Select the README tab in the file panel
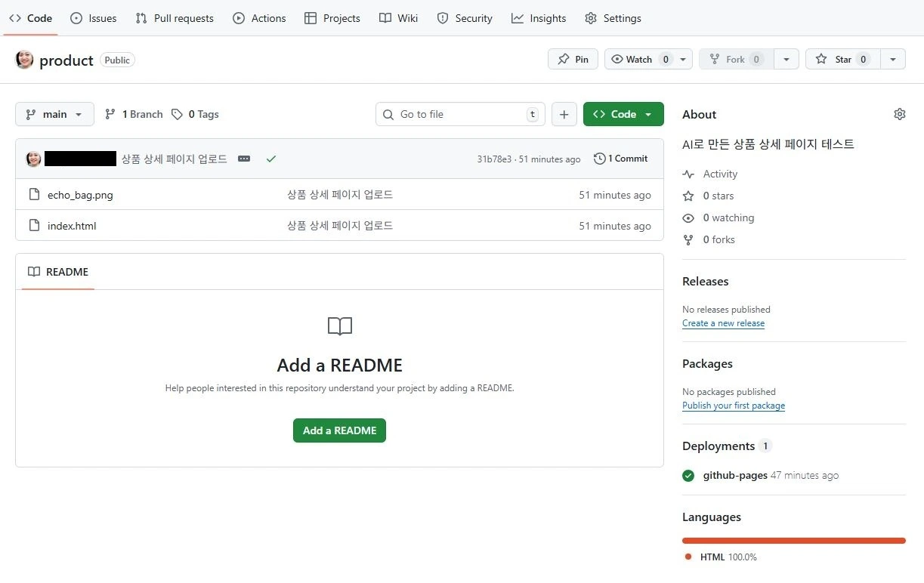The height and width of the screenshot is (583, 924). (x=58, y=272)
